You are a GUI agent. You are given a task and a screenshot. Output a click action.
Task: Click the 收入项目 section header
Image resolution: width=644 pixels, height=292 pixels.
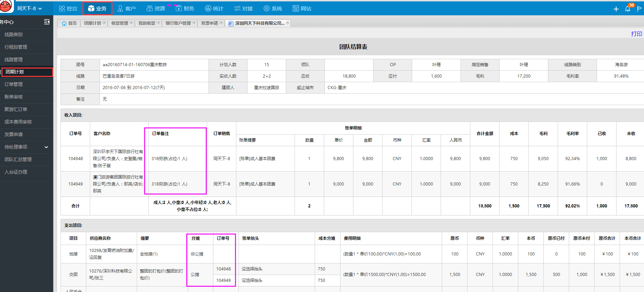[x=73, y=115]
